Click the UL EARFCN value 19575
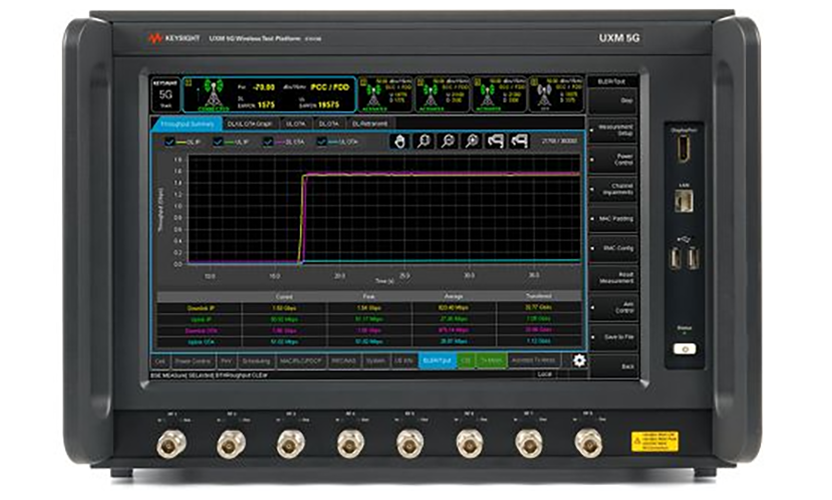The height and width of the screenshot is (500, 832). click(327, 105)
